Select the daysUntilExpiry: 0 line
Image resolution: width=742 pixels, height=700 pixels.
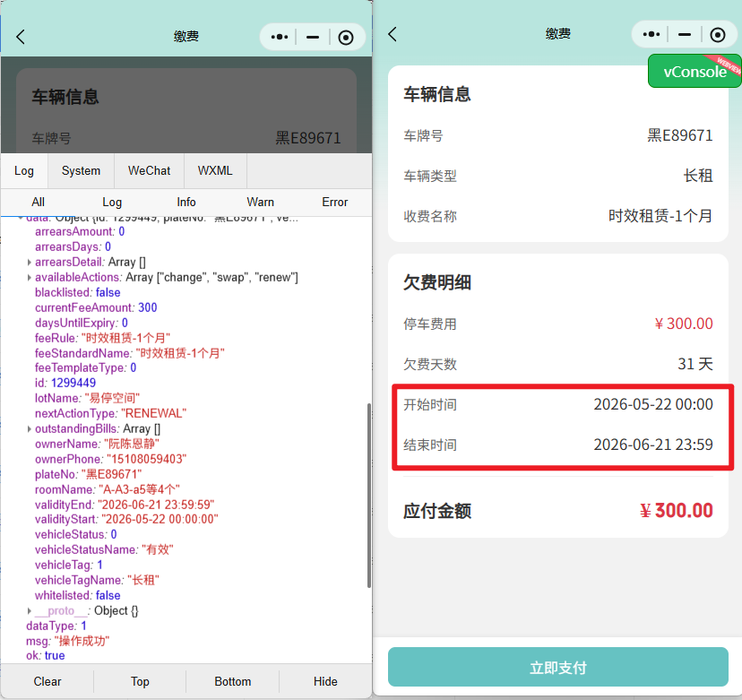point(82,323)
